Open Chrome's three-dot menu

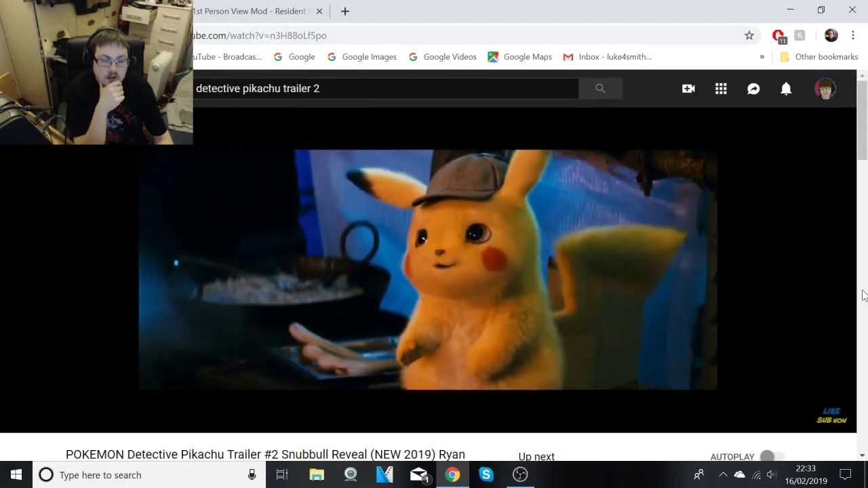pyautogui.click(x=853, y=35)
